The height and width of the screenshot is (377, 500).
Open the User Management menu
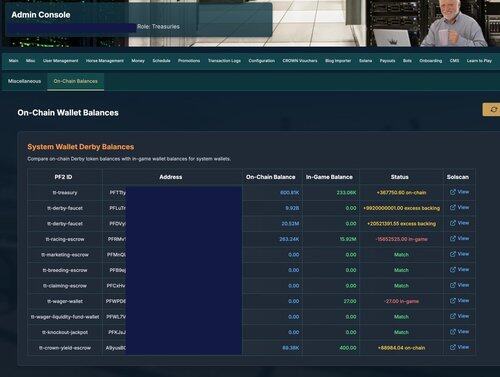(60, 61)
